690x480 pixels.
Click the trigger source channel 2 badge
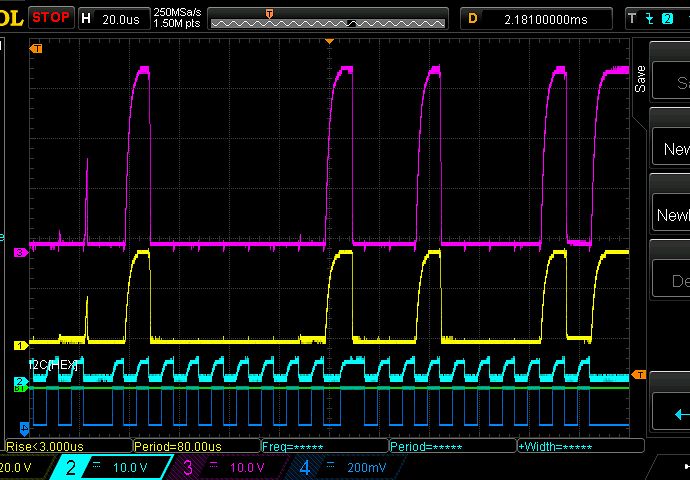[667, 18]
